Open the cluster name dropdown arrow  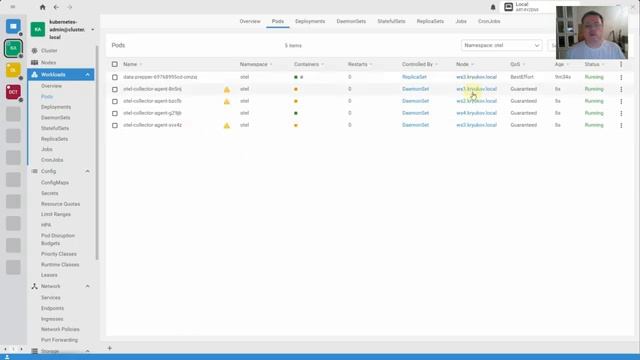tap(93, 29)
